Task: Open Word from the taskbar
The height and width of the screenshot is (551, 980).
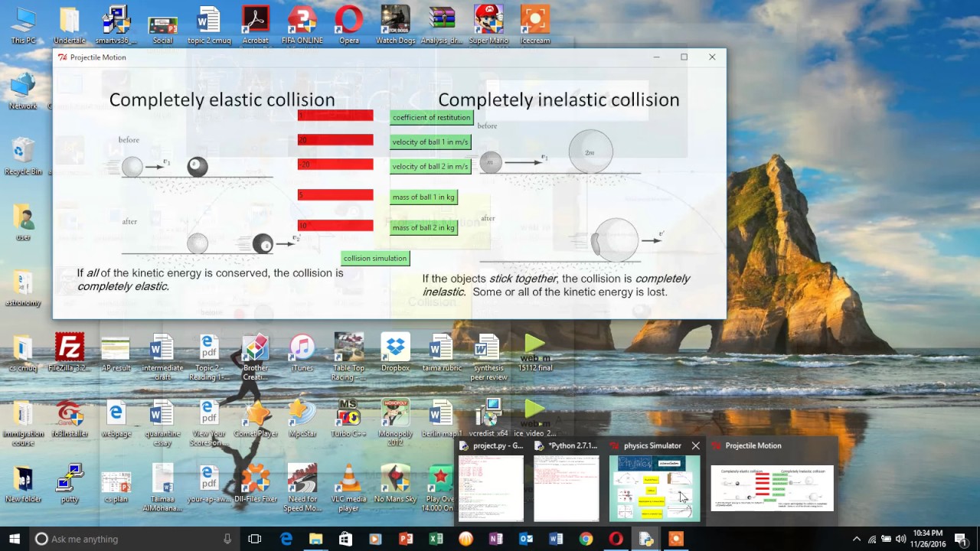Action: [x=556, y=539]
